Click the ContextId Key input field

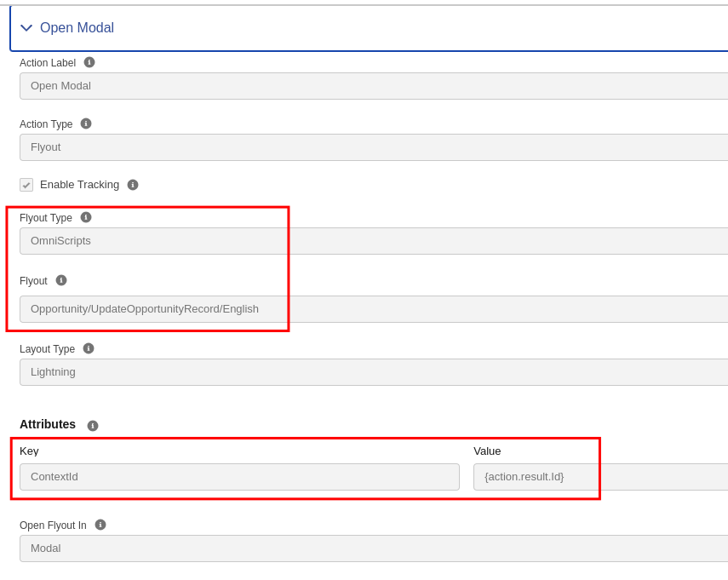(x=239, y=477)
